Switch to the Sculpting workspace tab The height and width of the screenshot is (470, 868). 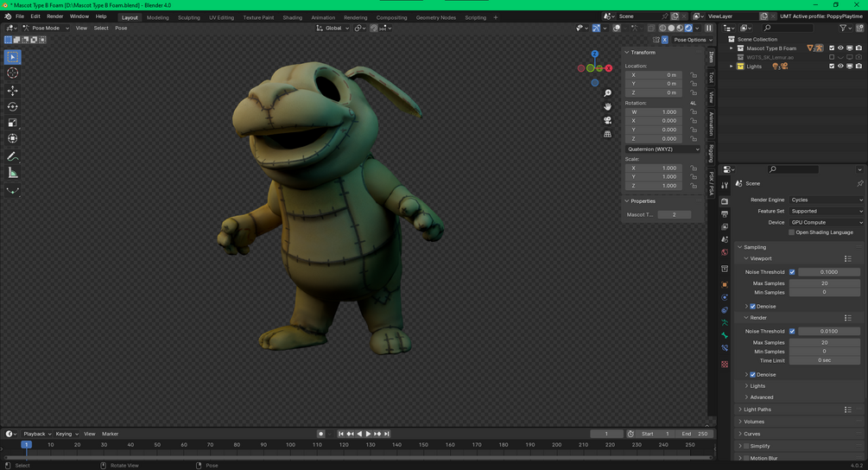coord(188,17)
